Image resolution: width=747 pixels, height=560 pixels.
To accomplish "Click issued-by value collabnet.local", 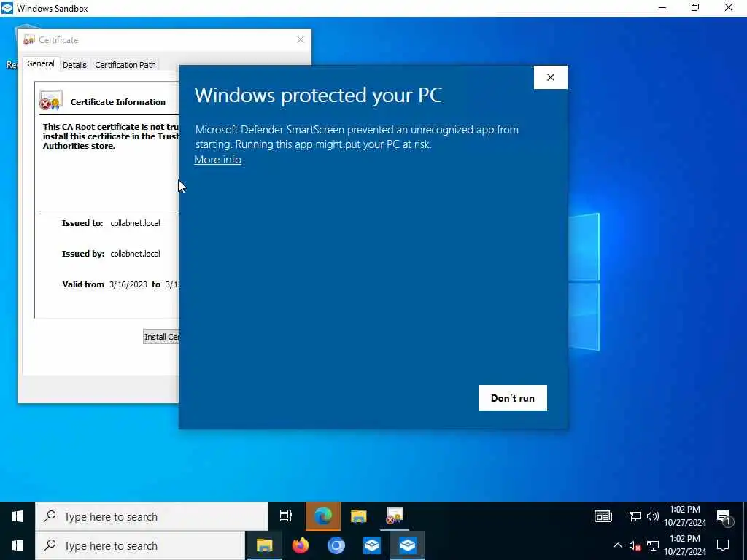I will point(135,254).
